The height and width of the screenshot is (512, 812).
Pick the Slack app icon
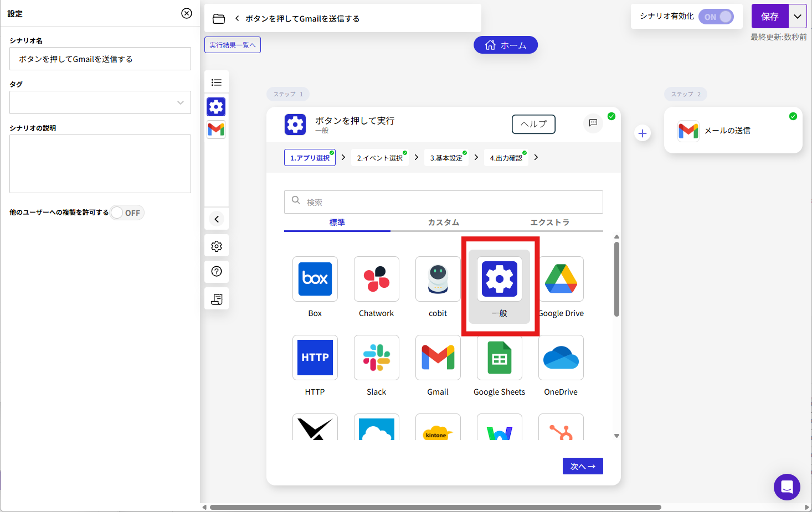click(377, 357)
